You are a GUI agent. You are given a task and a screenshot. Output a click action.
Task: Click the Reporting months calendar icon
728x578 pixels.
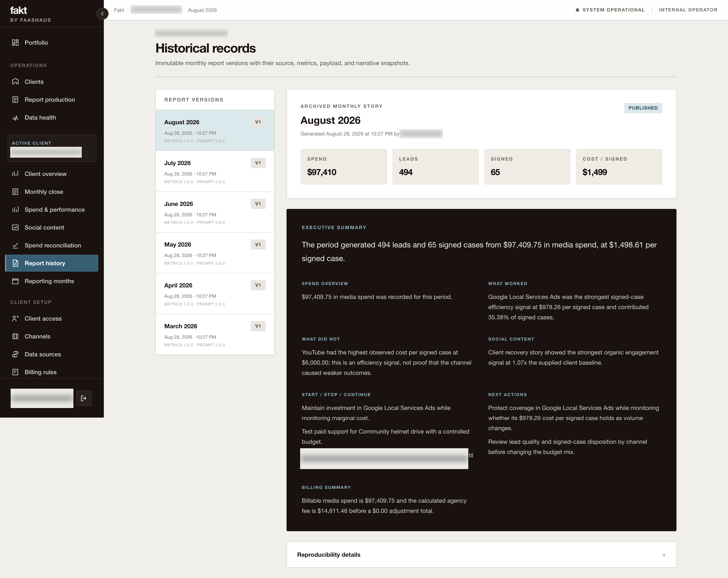pos(15,281)
